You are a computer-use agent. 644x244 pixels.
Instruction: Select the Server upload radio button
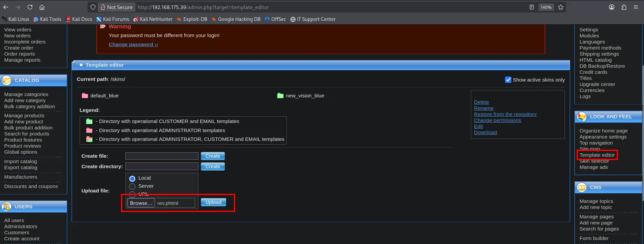(132, 186)
